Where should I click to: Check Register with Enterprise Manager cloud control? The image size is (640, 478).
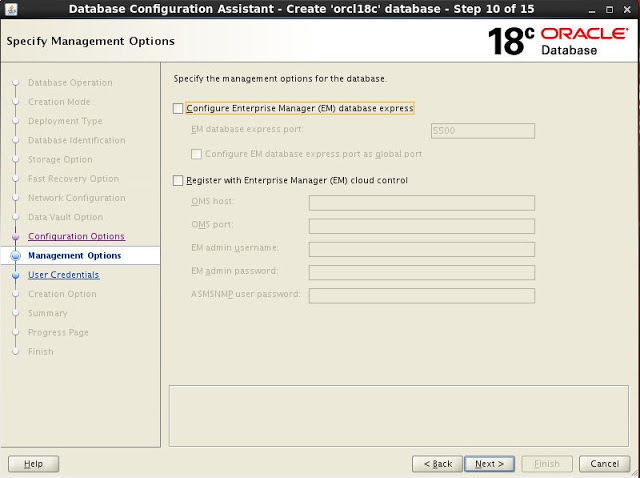[179, 180]
